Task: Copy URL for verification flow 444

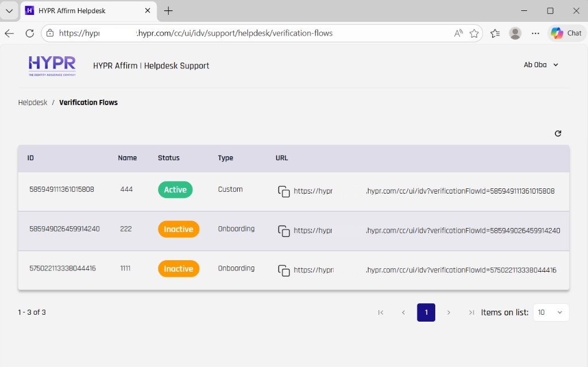Action: click(284, 191)
